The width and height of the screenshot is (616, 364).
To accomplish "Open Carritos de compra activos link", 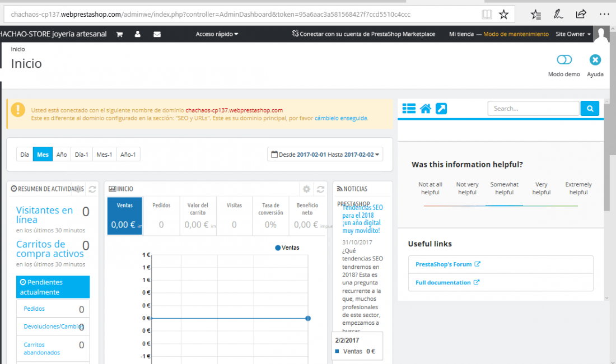I will tap(50, 249).
